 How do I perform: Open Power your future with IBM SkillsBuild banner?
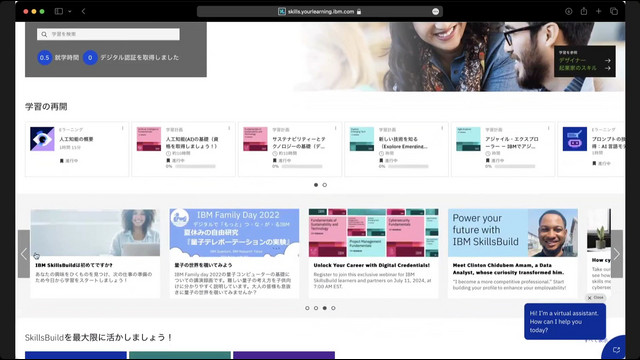pos(513,233)
